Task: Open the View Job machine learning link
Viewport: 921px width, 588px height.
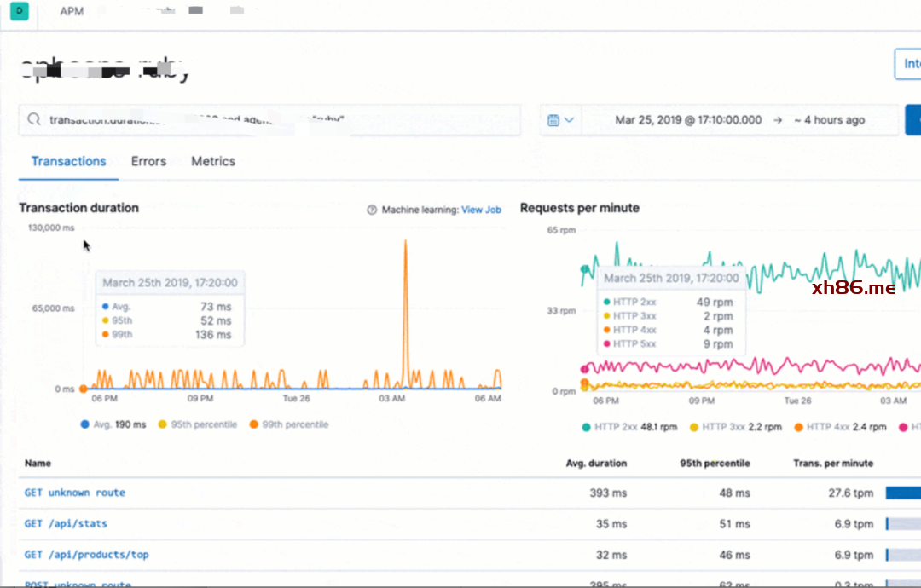Action: click(481, 210)
